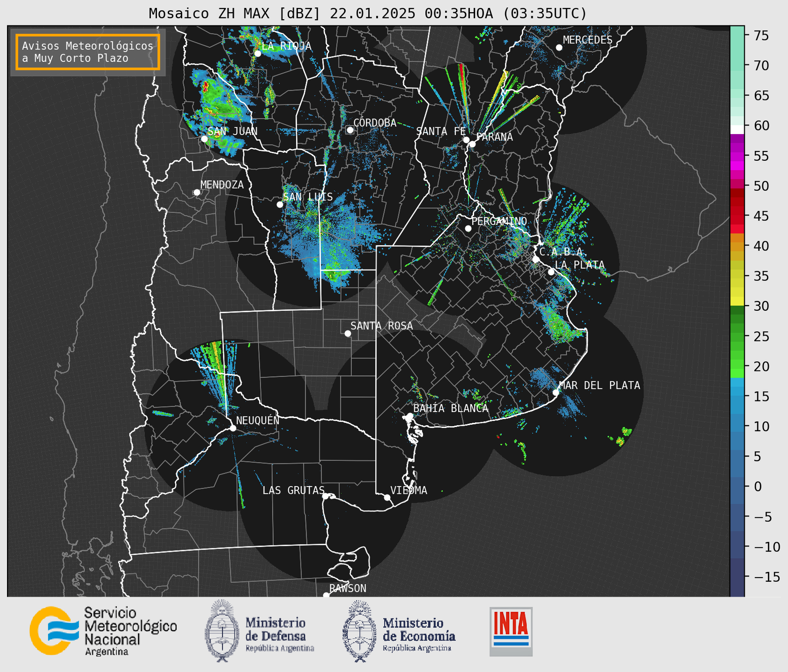Click the La Rioja city marker dot
The width and height of the screenshot is (788, 672).
258,53
